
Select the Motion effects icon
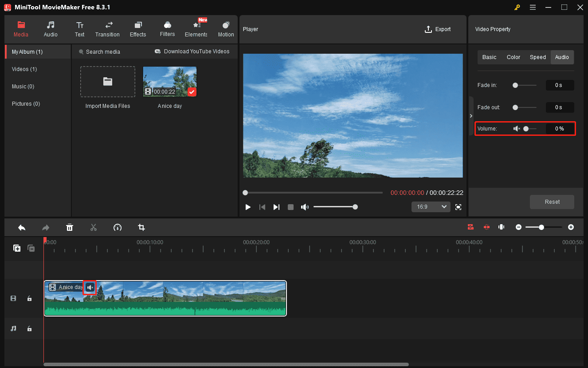click(226, 29)
